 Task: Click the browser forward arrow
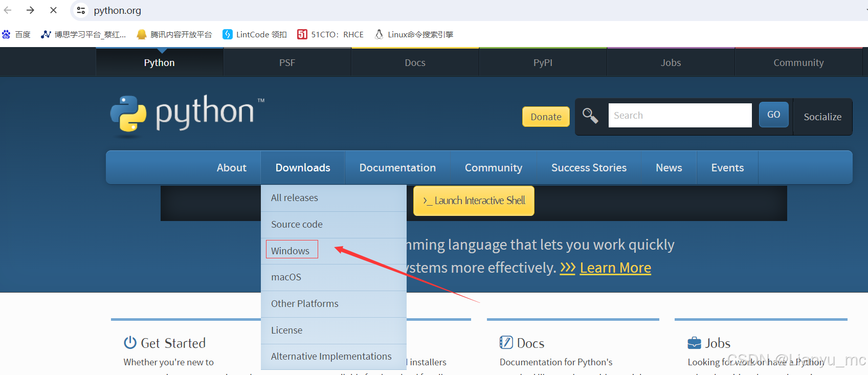30,10
